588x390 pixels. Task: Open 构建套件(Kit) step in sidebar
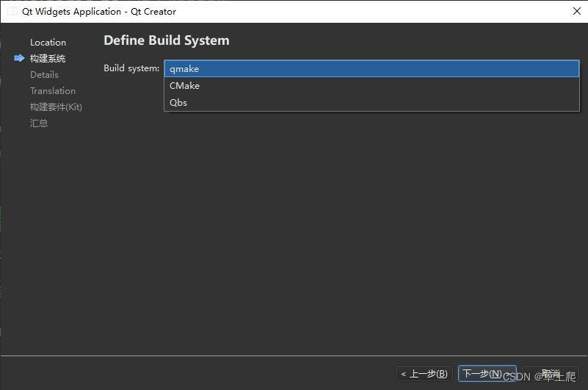56,107
